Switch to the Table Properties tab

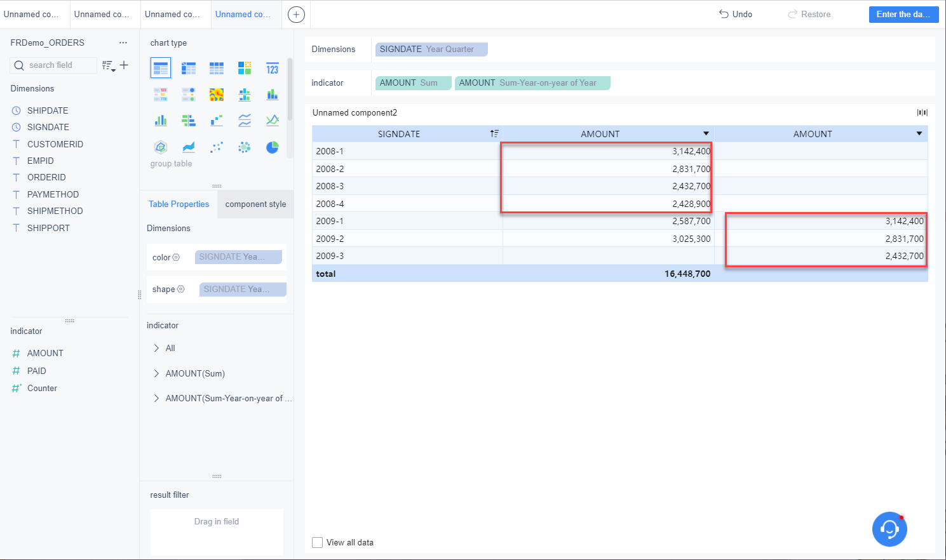pyautogui.click(x=179, y=204)
